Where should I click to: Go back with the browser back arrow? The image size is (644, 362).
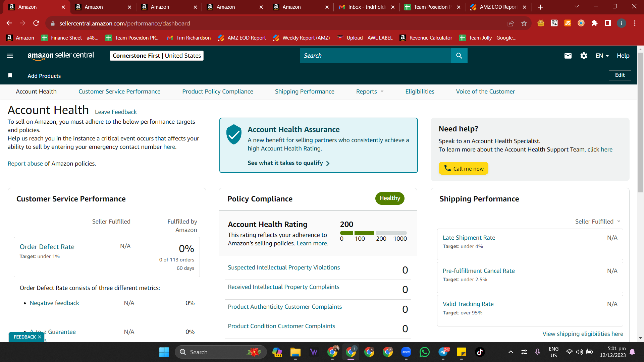pyautogui.click(x=9, y=23)
